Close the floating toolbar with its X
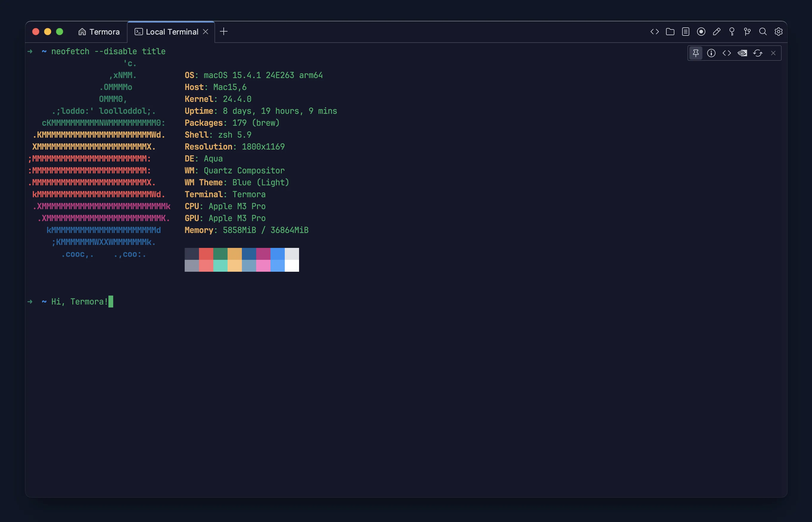Image resolution: width=812 pixels, height=522 pixels. [773, 53]
